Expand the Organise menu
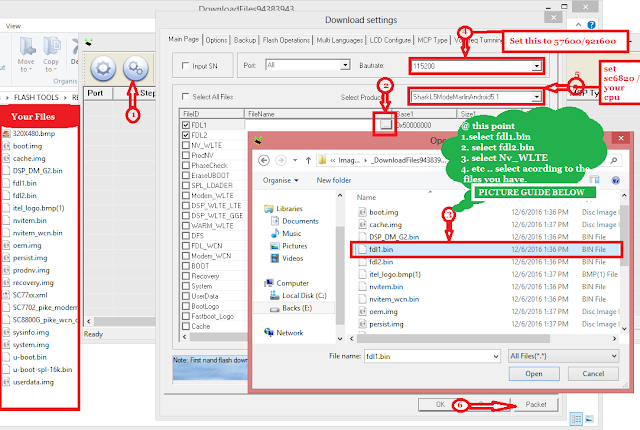This screenshot has height=430, width=640. [280, 180]
